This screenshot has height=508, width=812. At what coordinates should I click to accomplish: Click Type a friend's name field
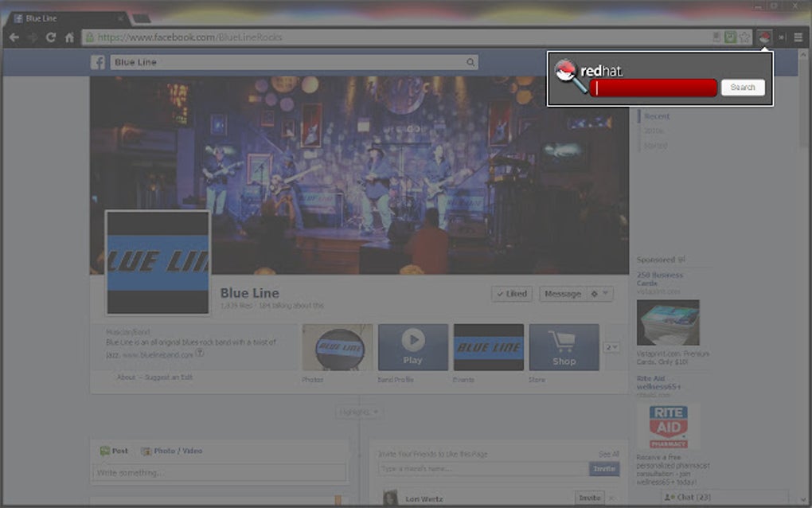click(484, 469)
